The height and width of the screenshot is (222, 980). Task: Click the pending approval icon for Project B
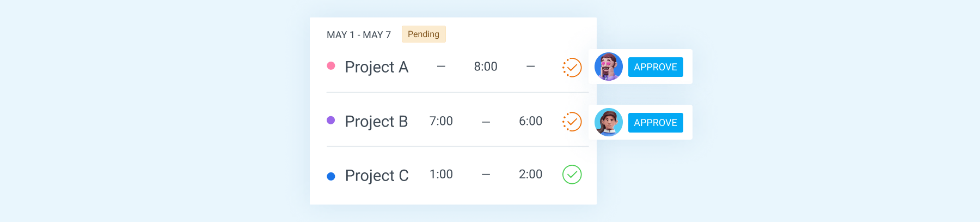(x=572, y=122)
